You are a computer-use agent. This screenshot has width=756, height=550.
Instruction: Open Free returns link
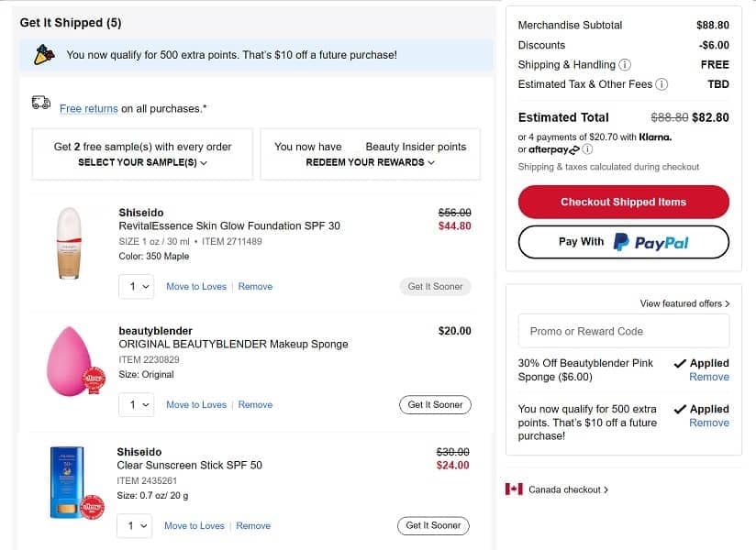(x=88, y=108)
